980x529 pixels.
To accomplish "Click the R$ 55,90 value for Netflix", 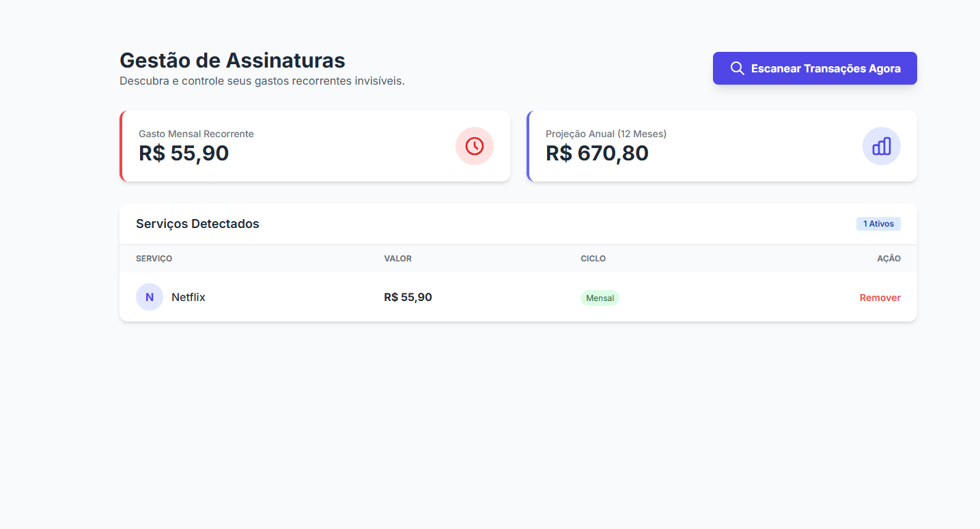I will (x=407, y=297).
